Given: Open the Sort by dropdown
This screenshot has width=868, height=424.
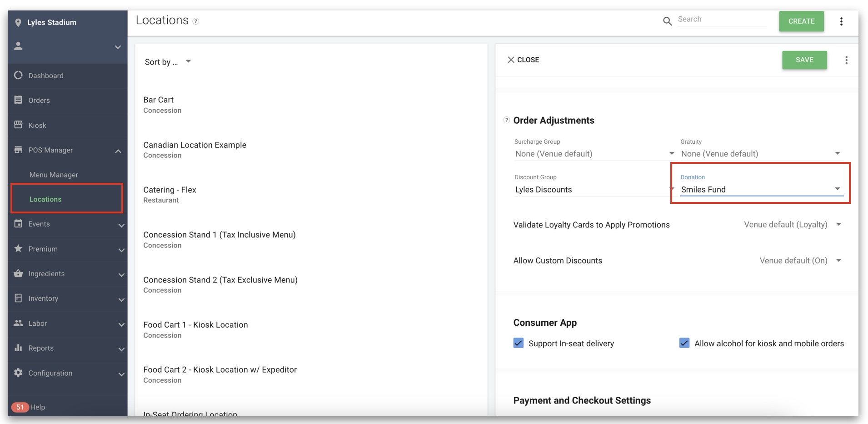Looking at the screenshot, I should click(168, 62).
